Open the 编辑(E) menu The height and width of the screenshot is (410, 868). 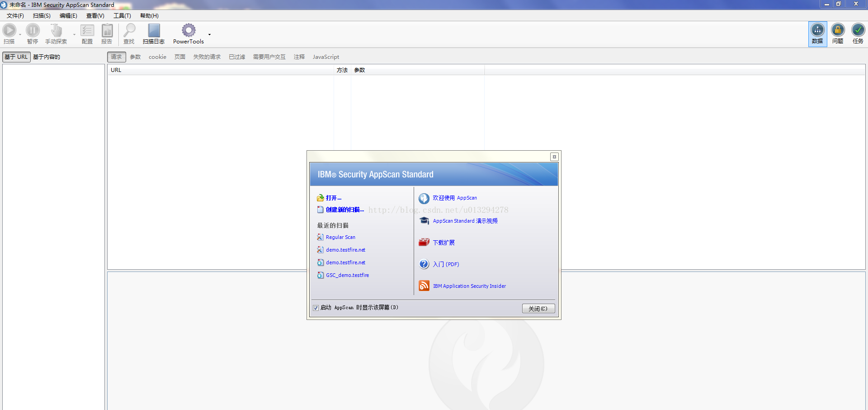[x=68, y=16]
